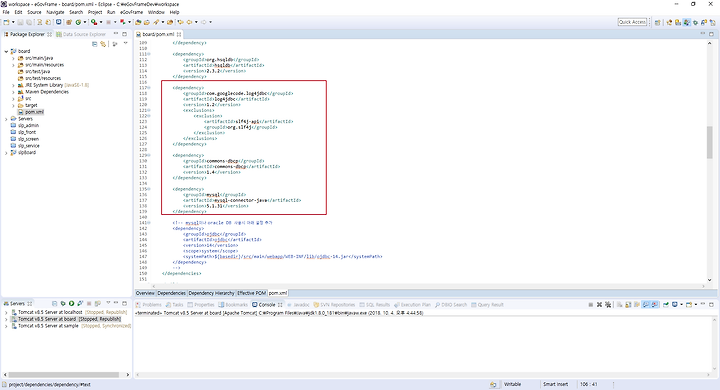Viewport: 720px width, 390px height.
Task: Expand the Servers project node
Action: click(6, 119)
